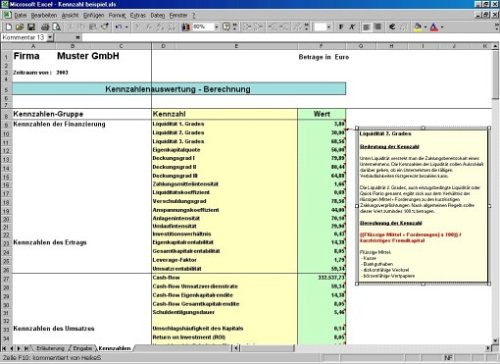Jump to last sheet with tab navigation arrow
This screenshot has height=364, width=500.
coord(26,348)
